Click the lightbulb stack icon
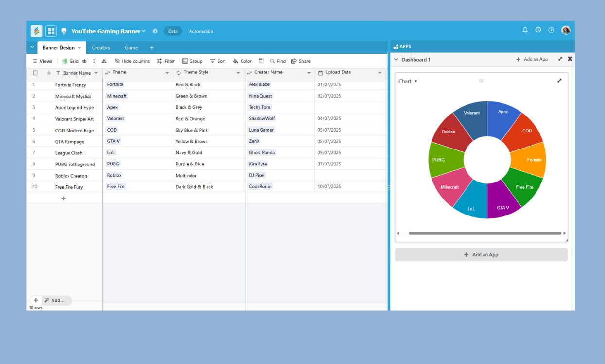605x364 pixels. (64, 31)
